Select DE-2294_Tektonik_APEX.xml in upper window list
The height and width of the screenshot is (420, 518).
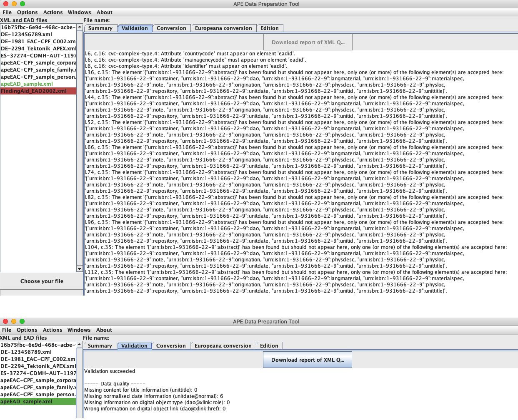click(x=38, y=49)
